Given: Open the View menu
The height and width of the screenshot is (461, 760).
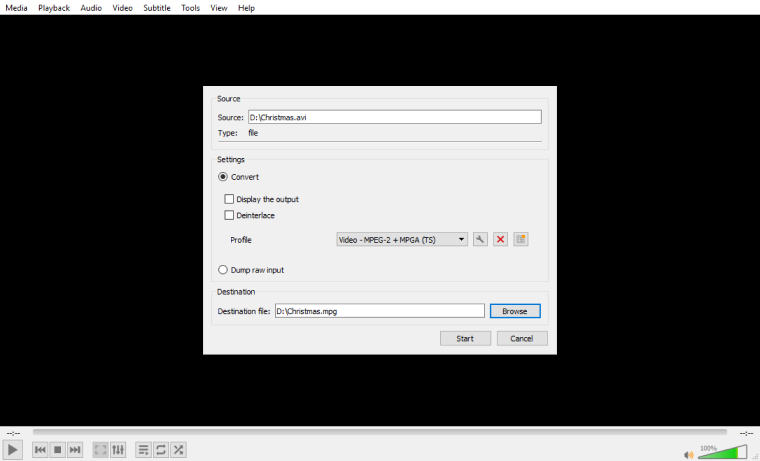Looking at the screenshot, I should 219,8.
